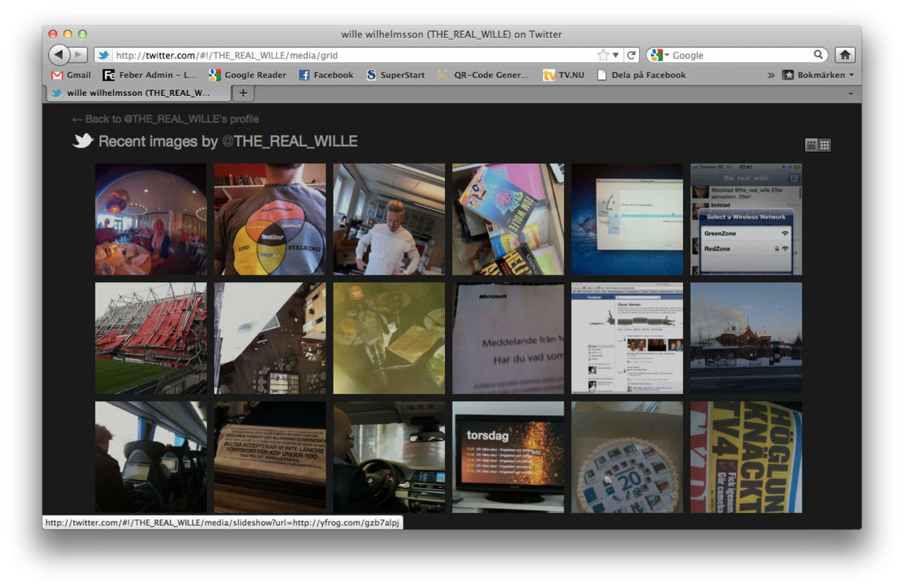Image resolution: width=904 pixels, height=588 pixels.
Task: Click the reload page icon
Action: (632, 55)
